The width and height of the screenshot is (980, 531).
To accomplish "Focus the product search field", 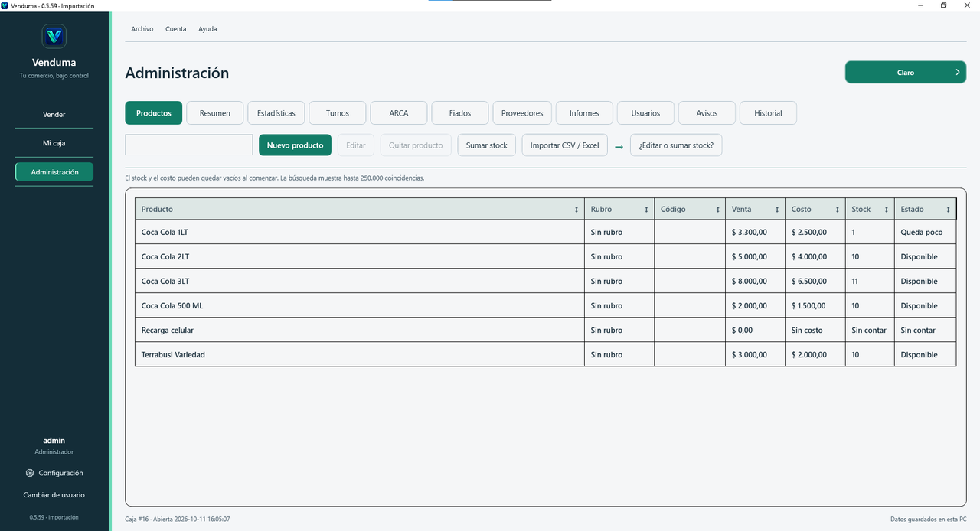I will click(x=189, y=145).
